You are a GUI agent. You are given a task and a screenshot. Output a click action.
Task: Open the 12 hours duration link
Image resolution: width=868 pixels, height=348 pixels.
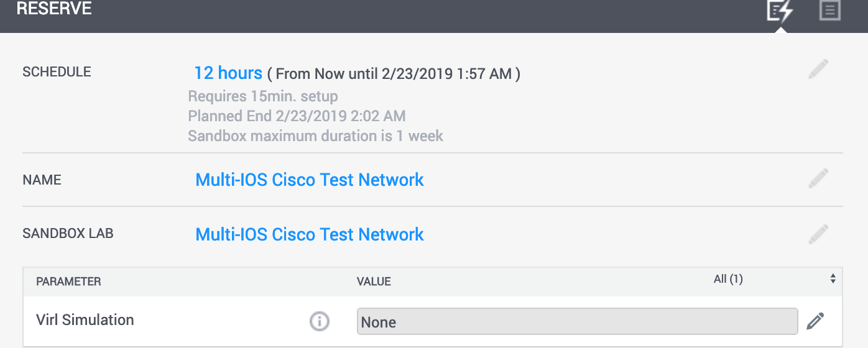tap(228, 73)
